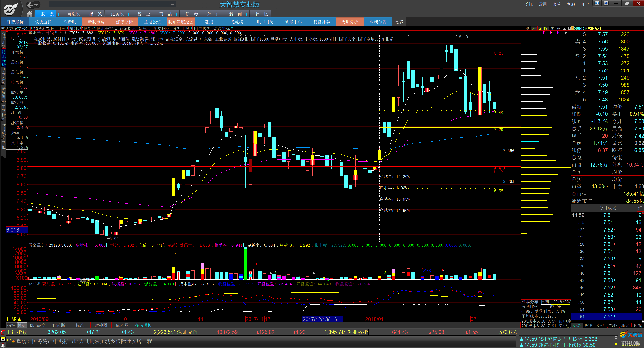This screenshot has height=348, width=644.
Task: Click the 更多 button after 业绩预告
Action: (x=399, y=22)
